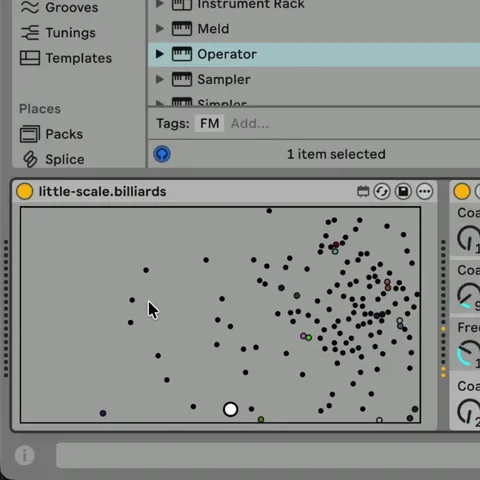This screenshot has width=480, height=480.
Task: Select the Meld row label
Action: (213, 29)
